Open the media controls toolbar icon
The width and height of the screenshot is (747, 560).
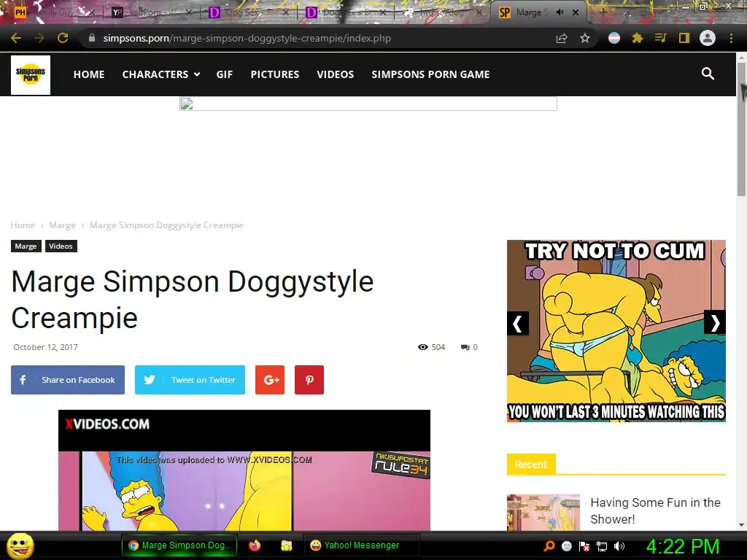click(x=660, y=38)
